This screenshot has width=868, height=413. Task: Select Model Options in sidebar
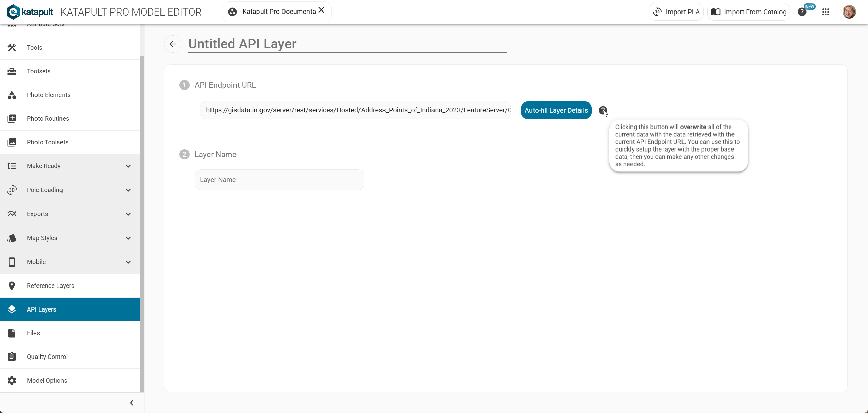[x=47, y=381]
